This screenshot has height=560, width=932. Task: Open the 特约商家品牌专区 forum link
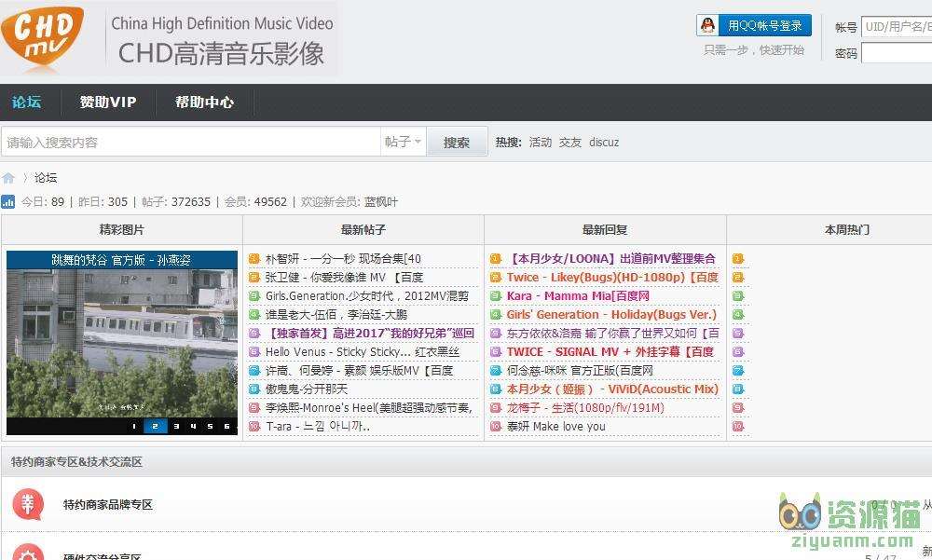click(x=108, y=505)
